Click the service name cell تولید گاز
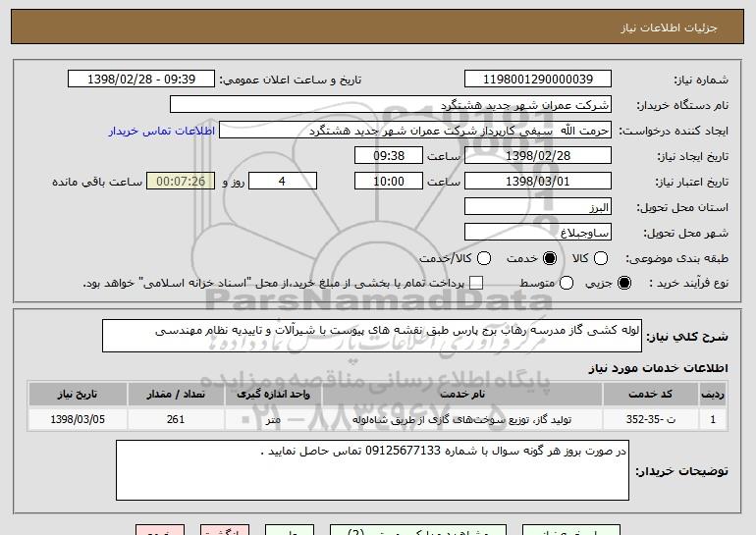 click(461, 419)
